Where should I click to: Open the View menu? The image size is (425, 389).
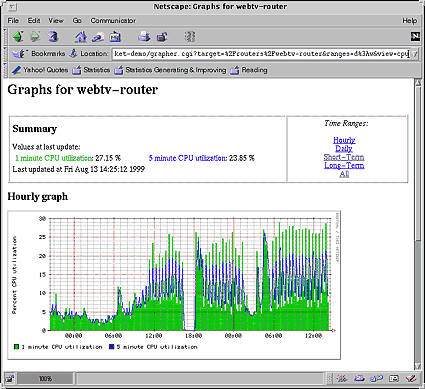[56, 21]
